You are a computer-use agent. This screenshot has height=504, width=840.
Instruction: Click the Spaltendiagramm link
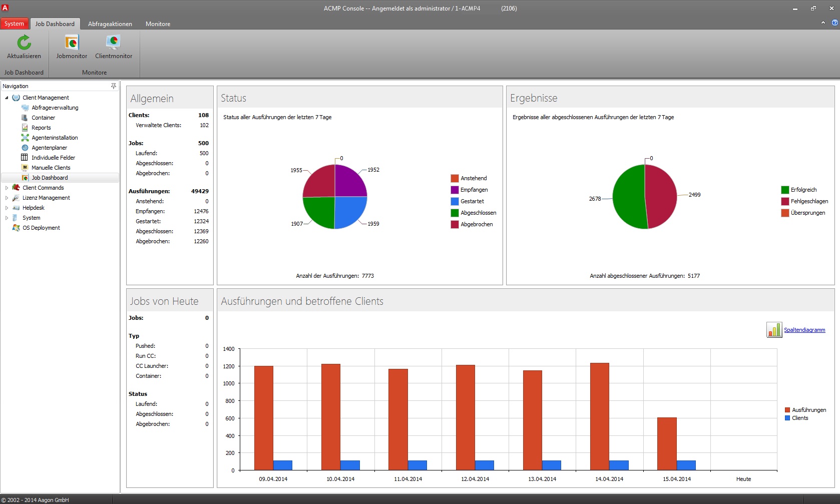click(804, 330)
